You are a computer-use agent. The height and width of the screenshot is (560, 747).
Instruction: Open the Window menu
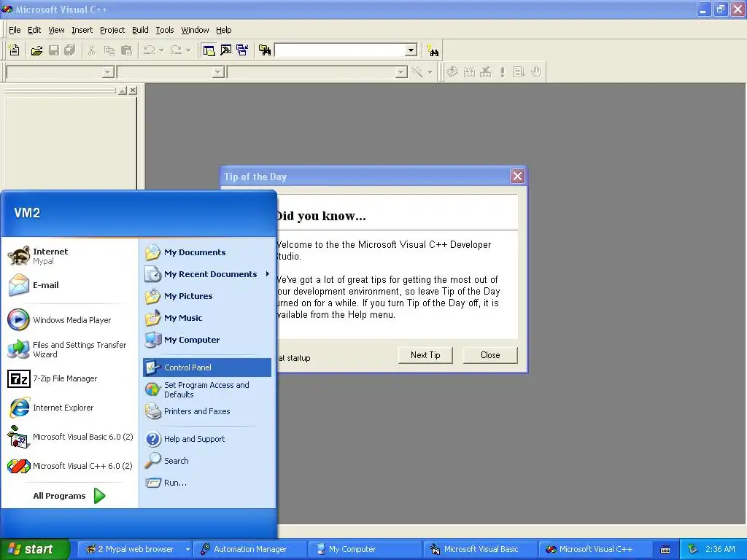pos(195,30)
